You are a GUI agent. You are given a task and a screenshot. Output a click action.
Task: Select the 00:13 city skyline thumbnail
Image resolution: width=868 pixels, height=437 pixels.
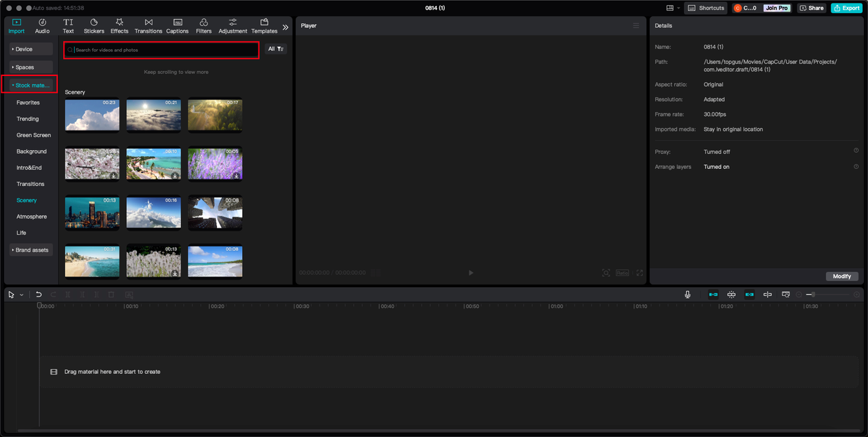(92, 212)
